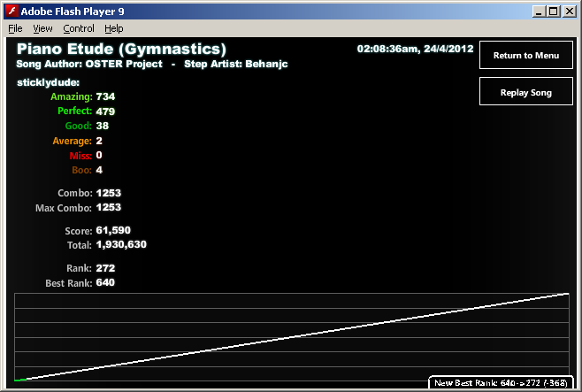The height and width of the screenshot is (392, 582).
Task: Click the Amazing count value 734
Action: click(x=105, y=96)
